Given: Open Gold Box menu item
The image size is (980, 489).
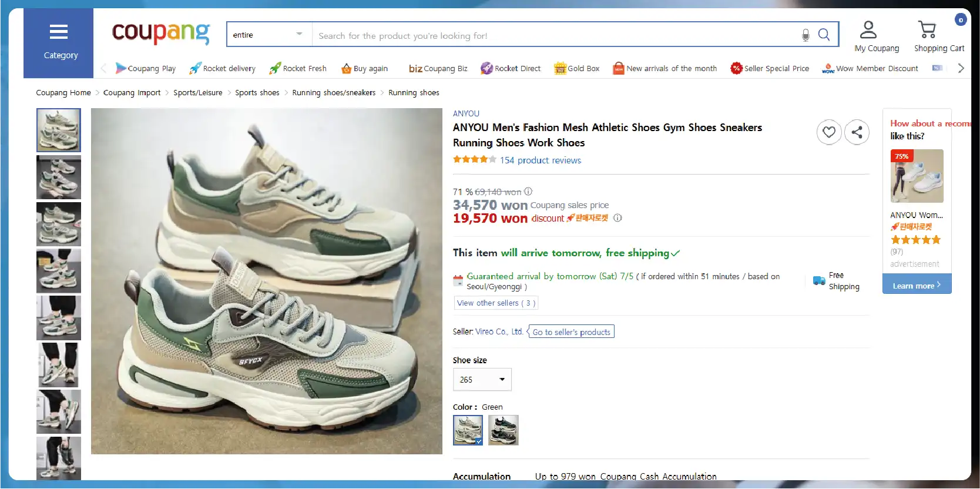Looking at the screenshot, I should tap(577, 69).
